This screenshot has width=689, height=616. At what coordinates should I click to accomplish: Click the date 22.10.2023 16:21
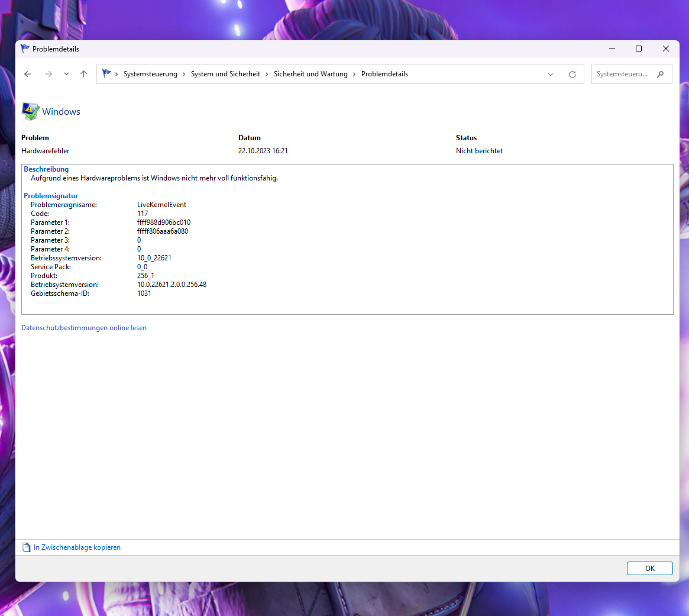tap(263, 150)
